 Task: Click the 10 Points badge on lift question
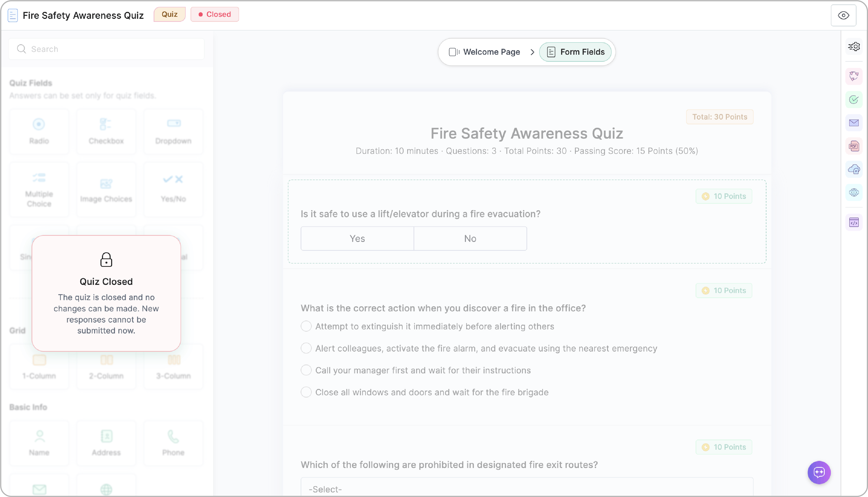tap(724, 196)
